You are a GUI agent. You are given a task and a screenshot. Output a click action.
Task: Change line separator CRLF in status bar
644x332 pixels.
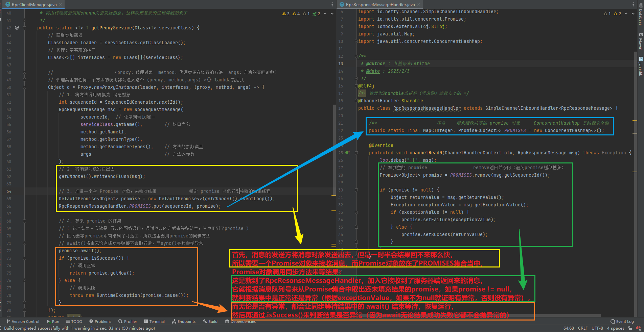(x=583, y=328)
